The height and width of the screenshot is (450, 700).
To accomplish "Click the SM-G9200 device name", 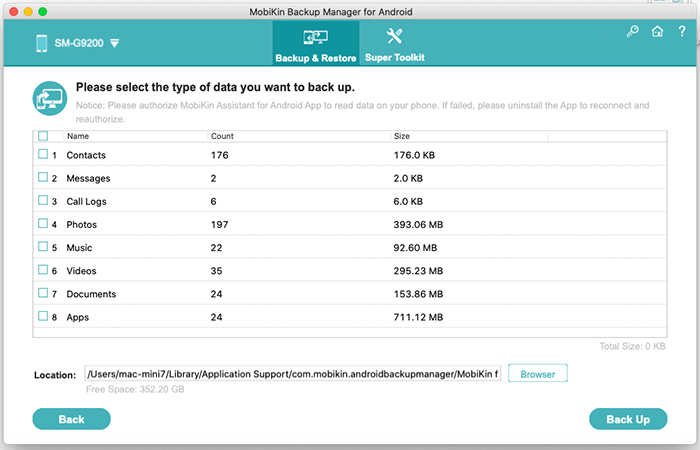I will click(x=79, y=43).
